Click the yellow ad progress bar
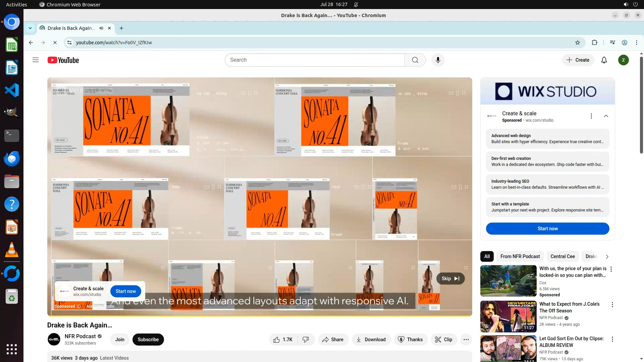644x362 pixels. (259, 315)
